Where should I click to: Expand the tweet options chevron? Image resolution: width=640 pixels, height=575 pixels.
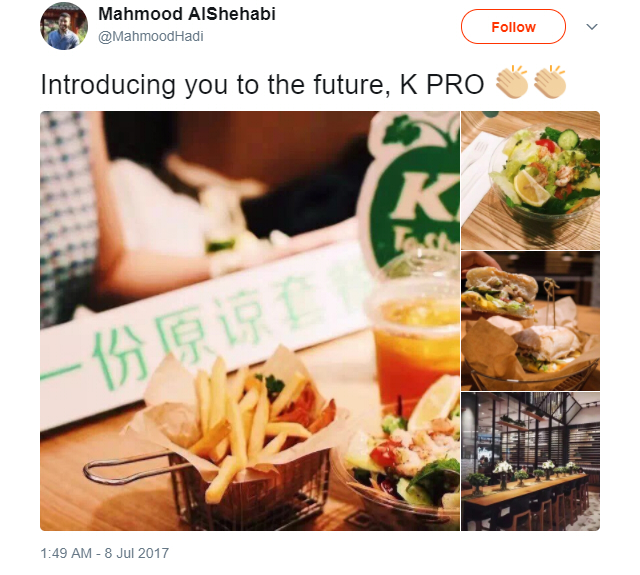tap(592, 27)
